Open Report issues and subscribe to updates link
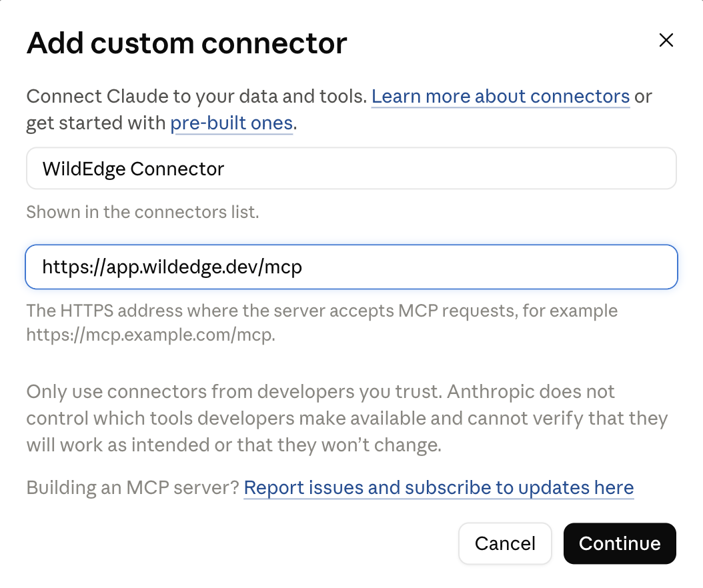This screenshot has height=588, width=703. click(438, 487)
